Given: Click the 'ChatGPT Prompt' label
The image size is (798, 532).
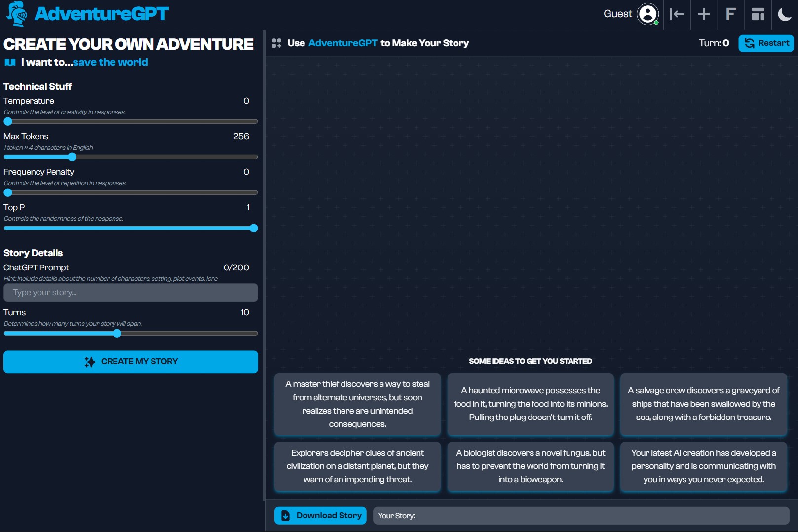Looking at the screenshot, I should [x=36, y=267].
